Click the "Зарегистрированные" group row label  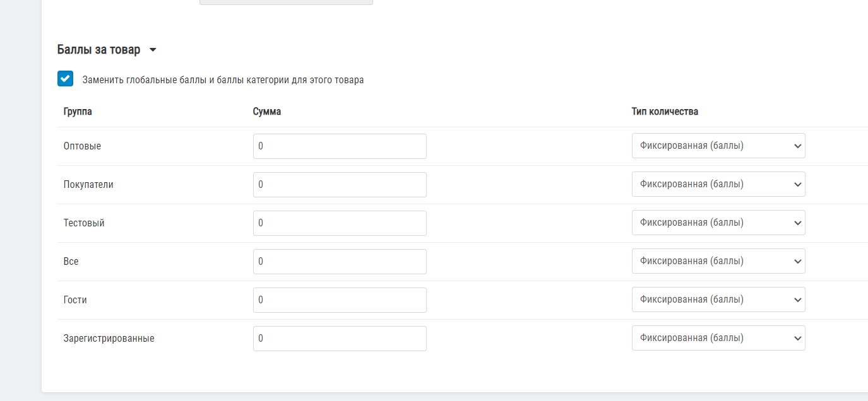[109, 339]
